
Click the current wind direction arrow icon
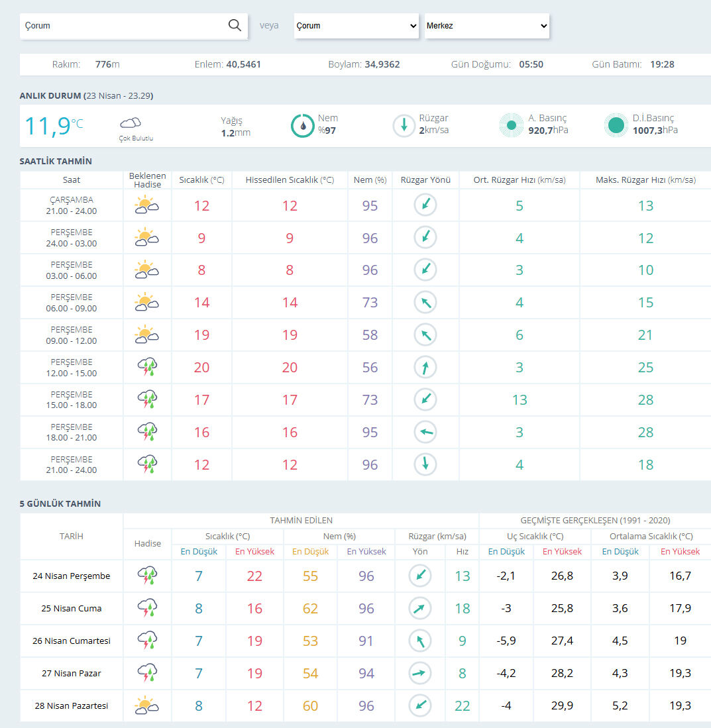[x=404, y=125]
